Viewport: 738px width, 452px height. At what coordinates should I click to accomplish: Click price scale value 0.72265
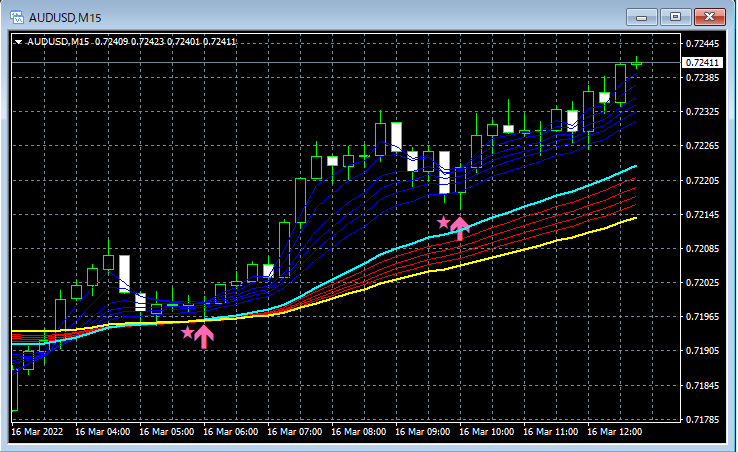coord(702,146)
